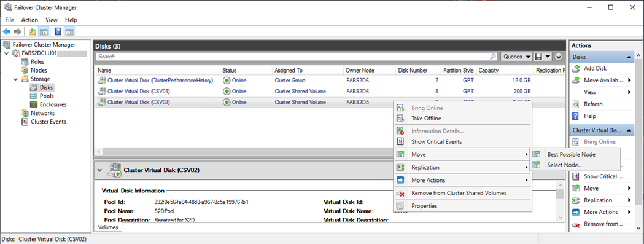Screen dimensions: 644x244
Task: Select Pools in the Storage tree
Action: point(47,96)
